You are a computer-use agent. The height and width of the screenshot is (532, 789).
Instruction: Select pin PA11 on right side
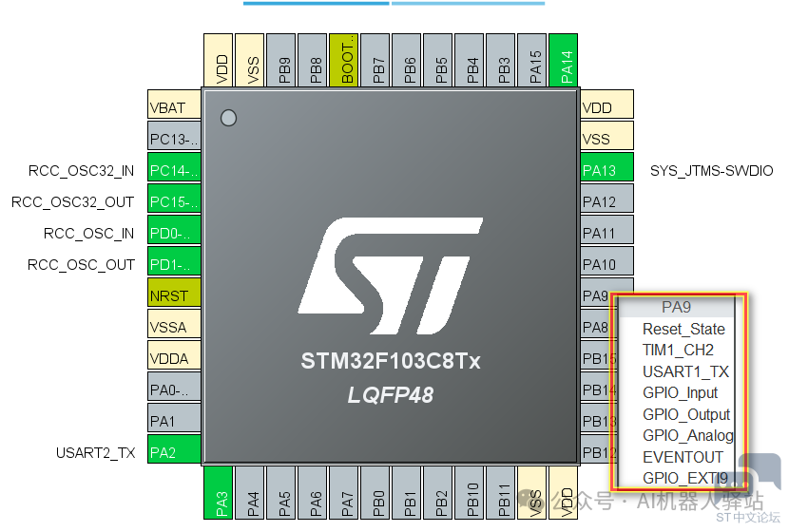pos(606,229)
